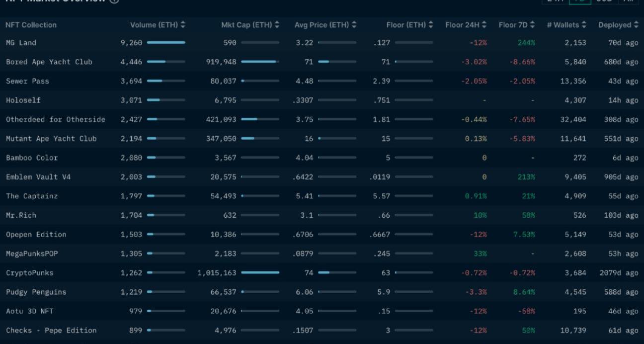Open Checks - Pepe Edition collection
This screenshot has height=344, width=644.
pyautogui.click(x=51, y=330)
